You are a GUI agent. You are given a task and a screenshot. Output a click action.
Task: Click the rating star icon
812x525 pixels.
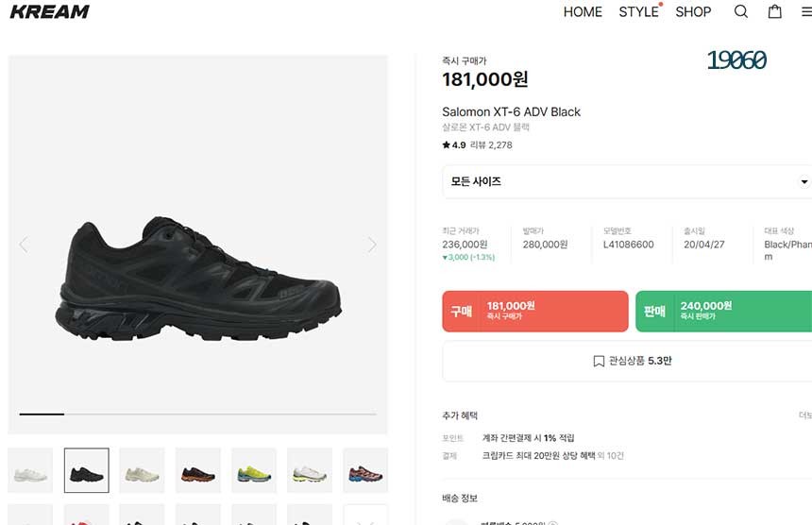(x=446, y=145)
